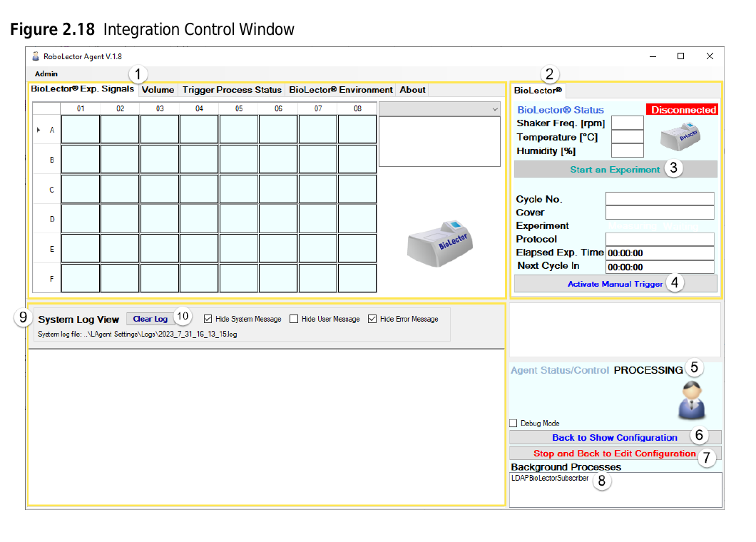Viewport: 756px width, 542px height.
Task: Click the Shaker Freq. rpm field
Action: (628, 123)
